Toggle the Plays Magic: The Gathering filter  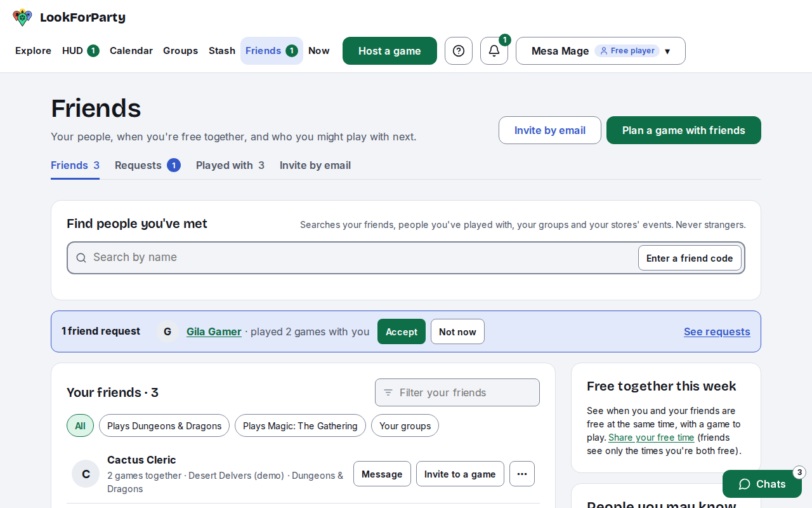point(300,425)
